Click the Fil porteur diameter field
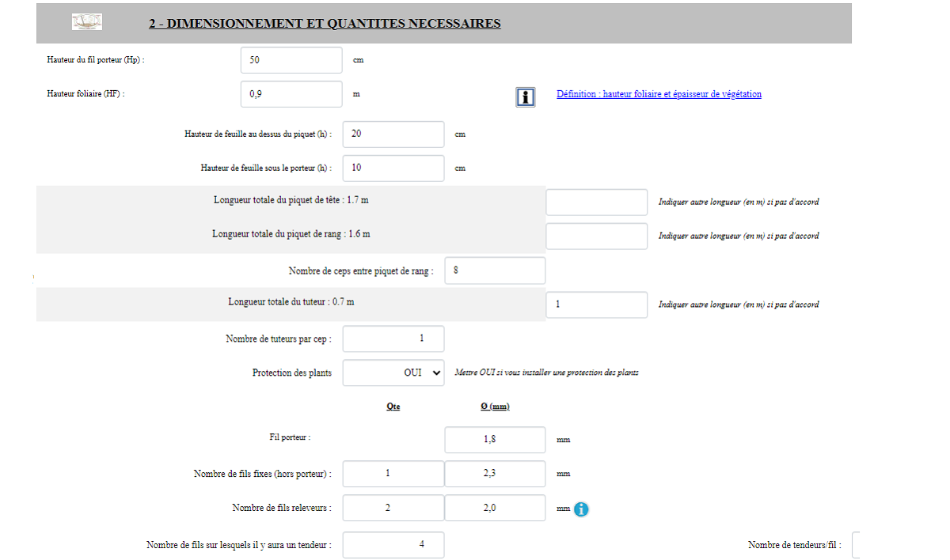Viewport: 950px width, 560px height. [495, 440]
